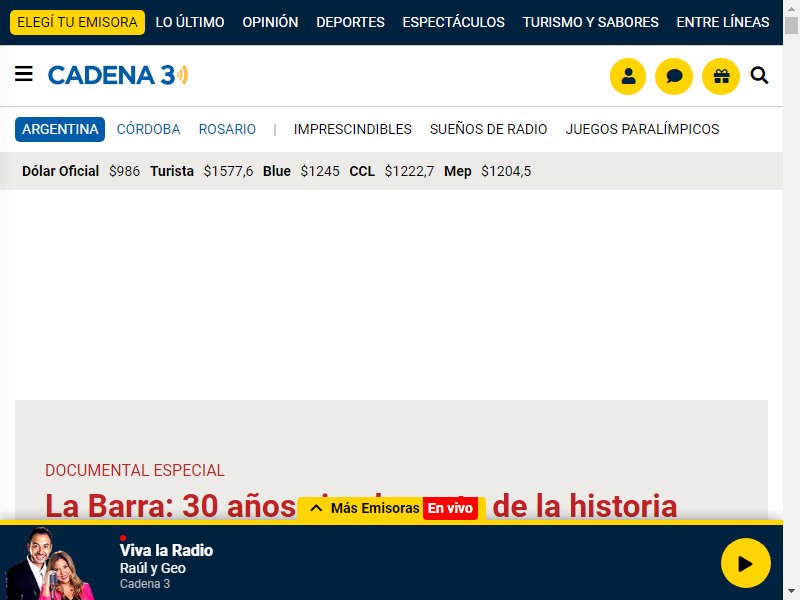Click the En vivo live badge
Screen dimensions: 800x600
point(450,508)
